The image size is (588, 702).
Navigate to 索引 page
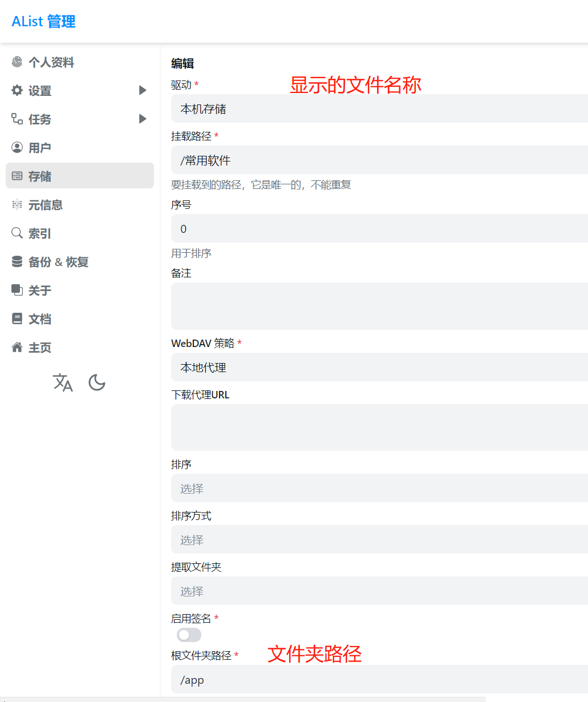click(x=80, y=233)
